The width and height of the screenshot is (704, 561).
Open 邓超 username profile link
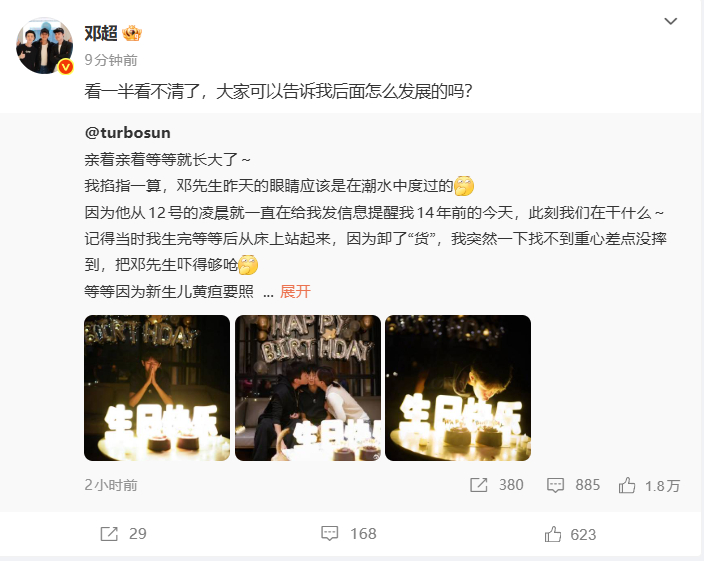[x=101, y=33]
